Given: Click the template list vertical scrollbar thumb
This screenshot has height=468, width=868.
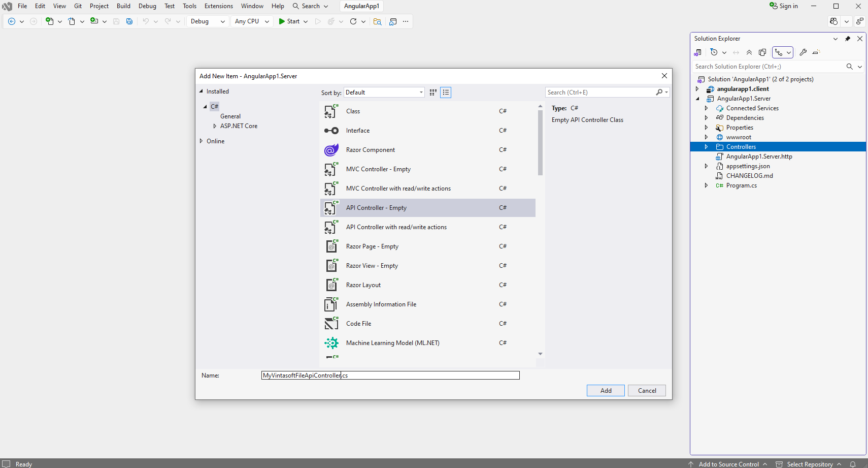Looking at the screenshot, I should click(x=540, y=142).
